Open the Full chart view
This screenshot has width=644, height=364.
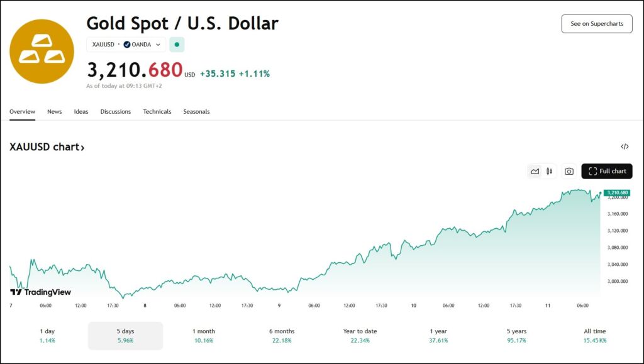coord(607,171)
